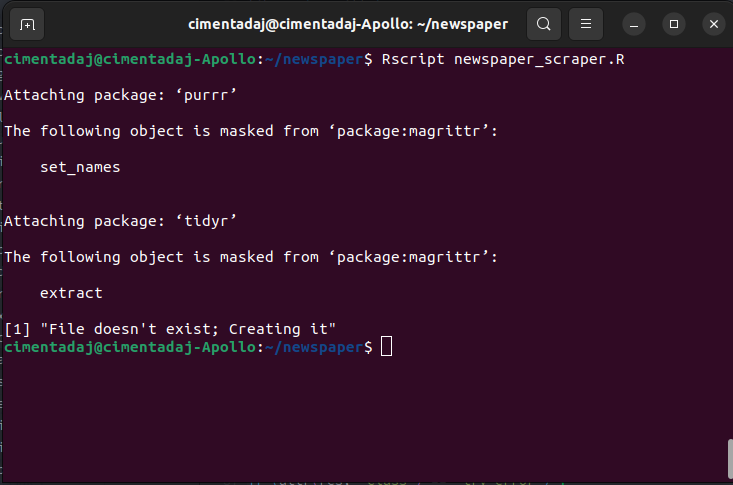Minimize the terminal window
The image size is (733, 485).
click(634, 23)
